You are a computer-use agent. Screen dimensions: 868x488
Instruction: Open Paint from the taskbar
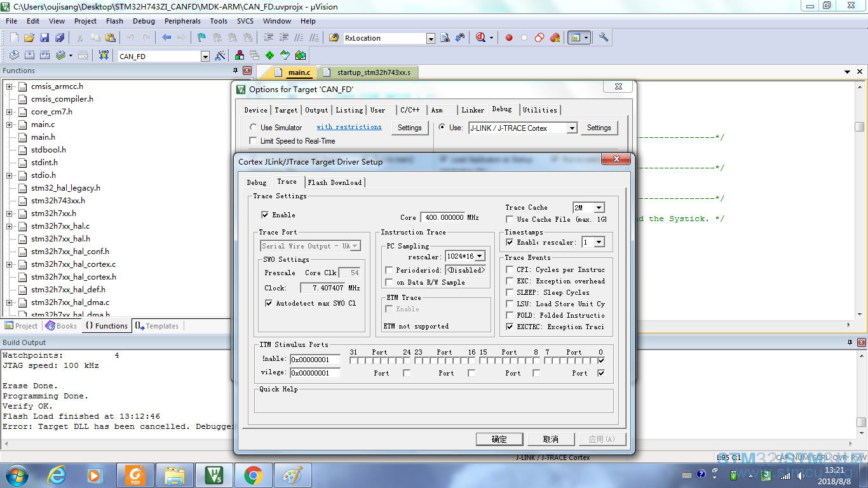(x=292, y=475)
